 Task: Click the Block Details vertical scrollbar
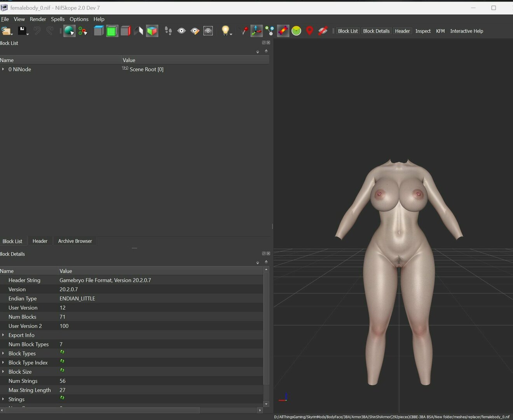tap(266, 329)
